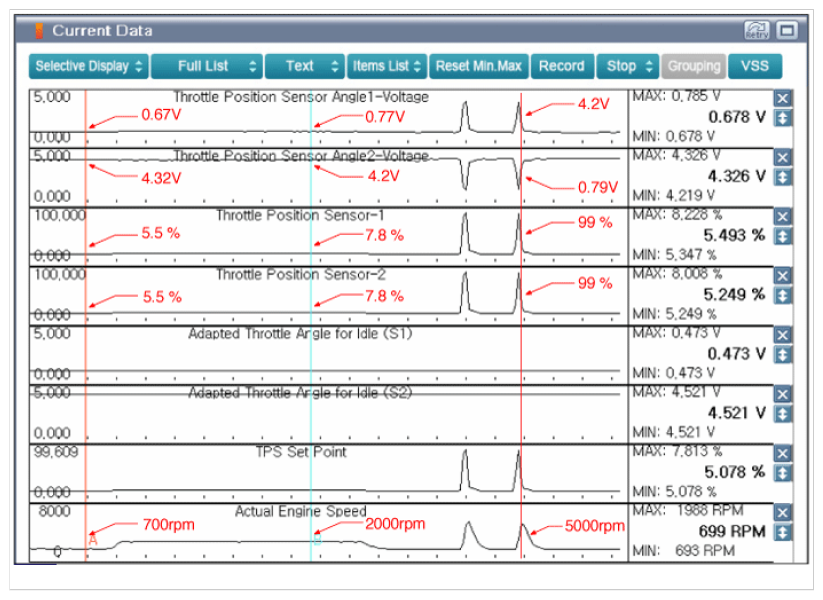Remove the Actual Engine Speed graph row

click(783, 512)
